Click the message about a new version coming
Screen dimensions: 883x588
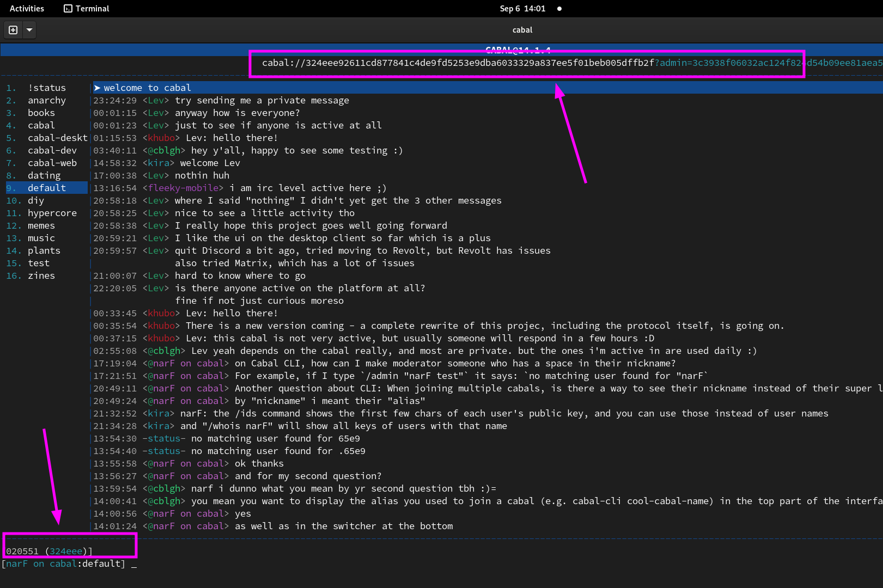pos(485,326)
